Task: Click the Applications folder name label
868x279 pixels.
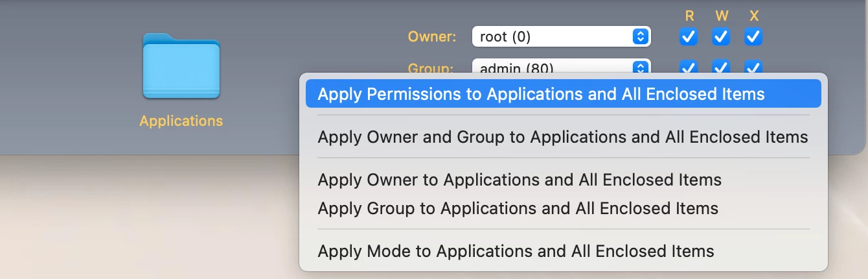Action: (181, 121)
